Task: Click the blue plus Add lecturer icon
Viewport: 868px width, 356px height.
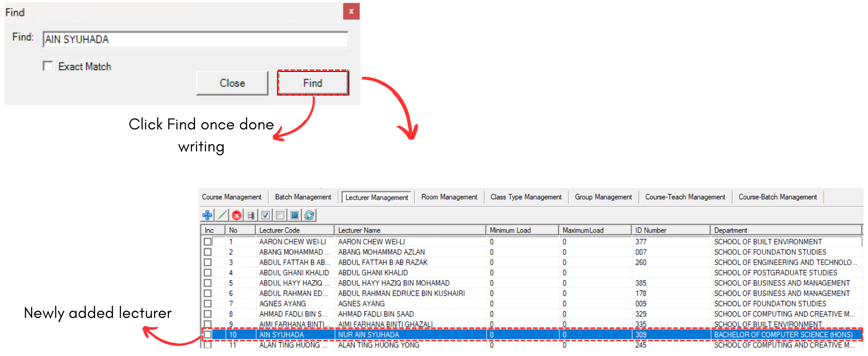Action: pos(207,215)
